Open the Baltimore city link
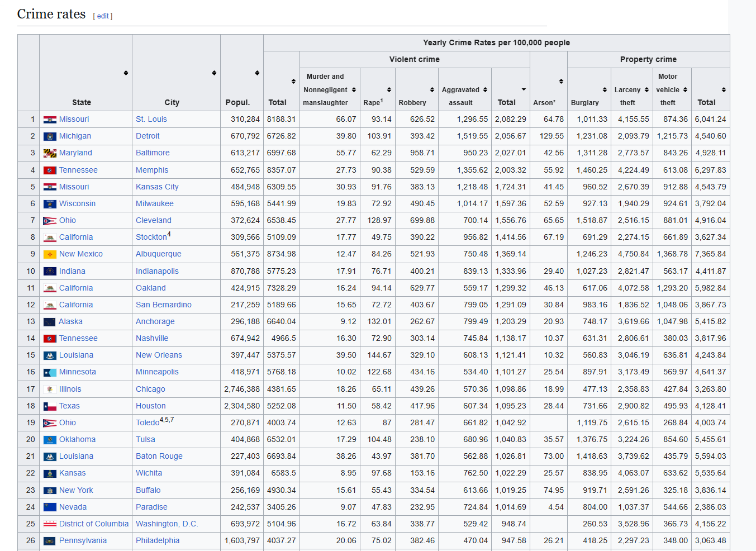The width and height of the screenshot is (756, 551). click(x=153, y=153)
